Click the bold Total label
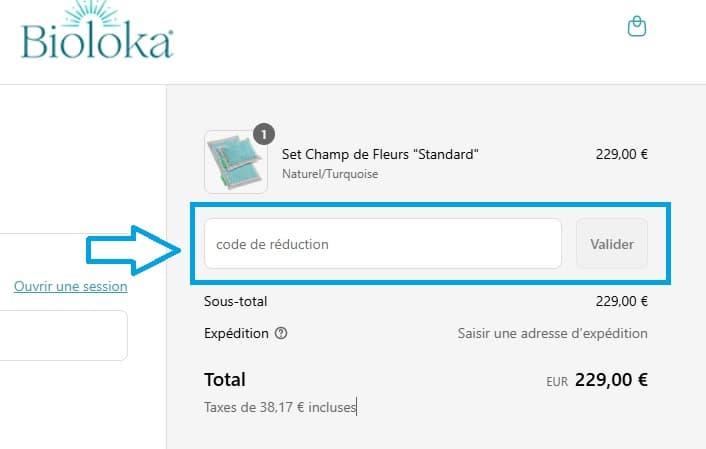706x449 pixels. (x=225, y=380)
